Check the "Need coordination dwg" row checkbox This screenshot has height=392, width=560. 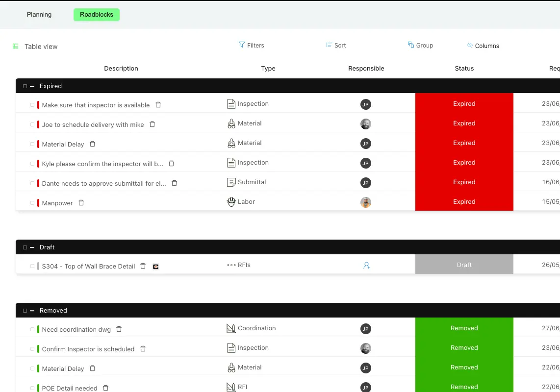pos(31,329)
